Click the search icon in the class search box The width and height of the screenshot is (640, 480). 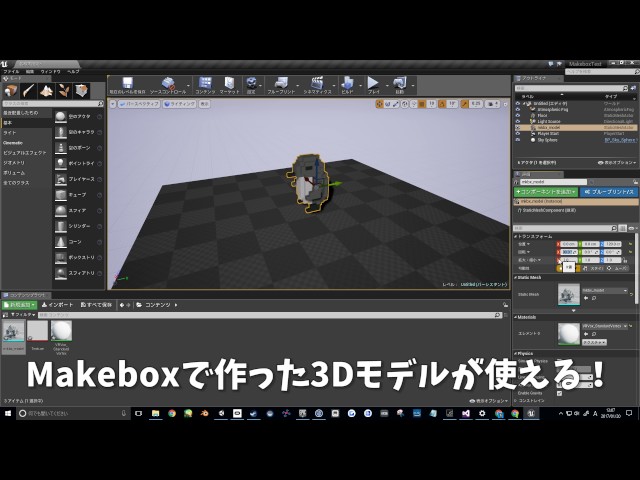pyautogui.click(x=100, y=104)
